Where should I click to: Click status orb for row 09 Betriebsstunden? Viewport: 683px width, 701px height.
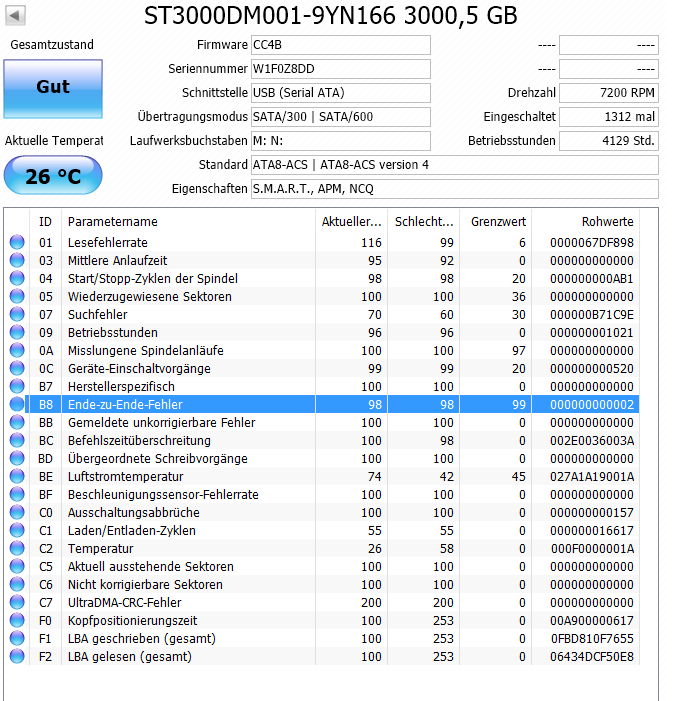(17, 332)
